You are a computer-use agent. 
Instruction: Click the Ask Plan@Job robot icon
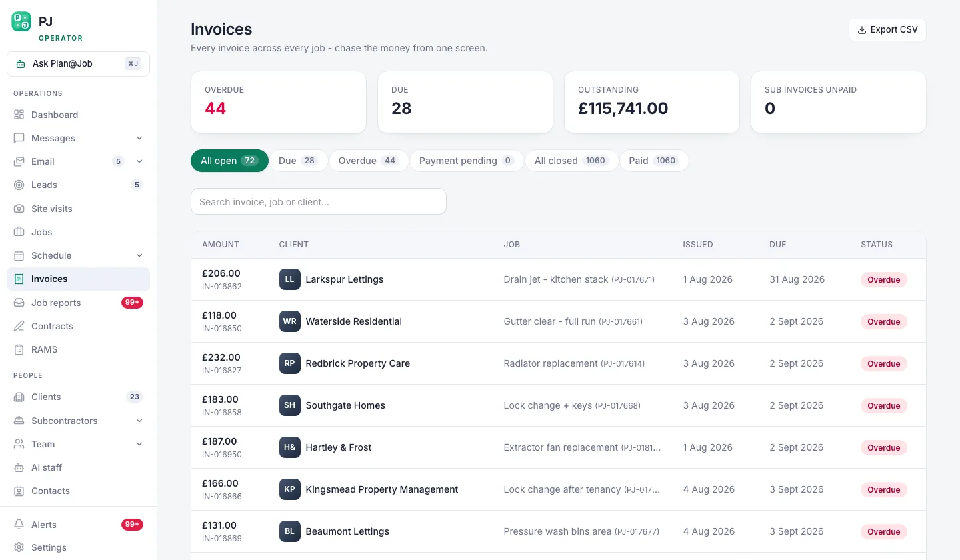(21, 64)
